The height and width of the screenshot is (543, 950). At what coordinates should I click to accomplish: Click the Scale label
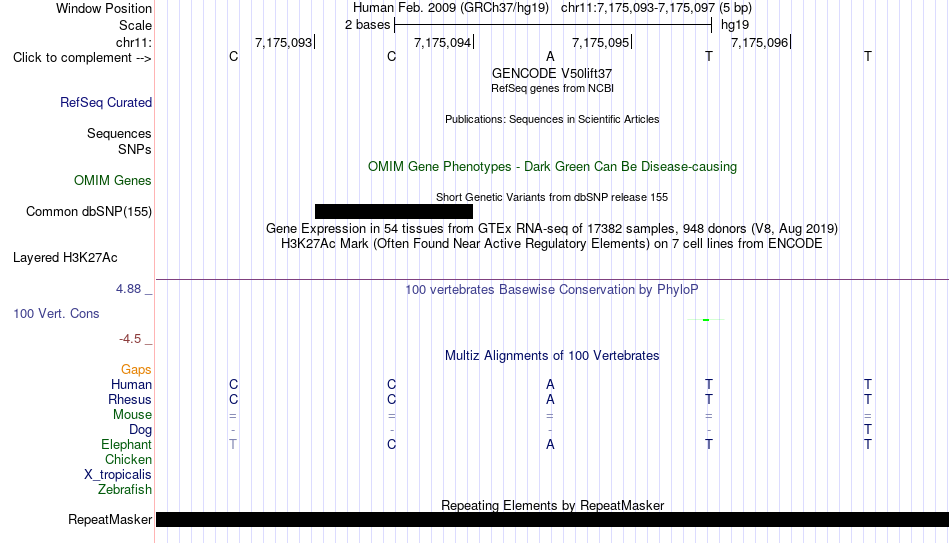(x=136, y=25)
